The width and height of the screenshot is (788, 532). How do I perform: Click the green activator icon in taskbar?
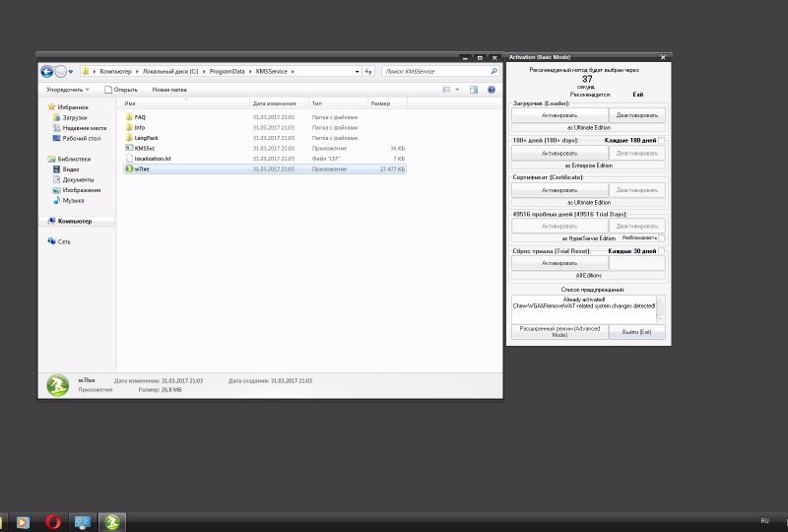pos(112,522)
